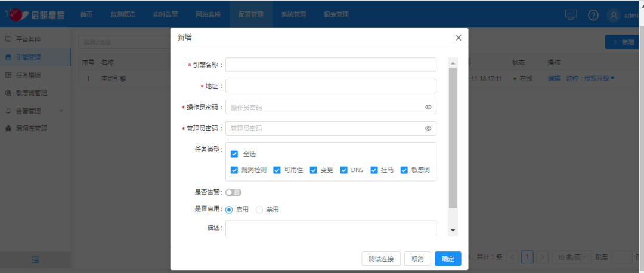
Task: Open the 授权升级 dropdown
Action: 599,78
